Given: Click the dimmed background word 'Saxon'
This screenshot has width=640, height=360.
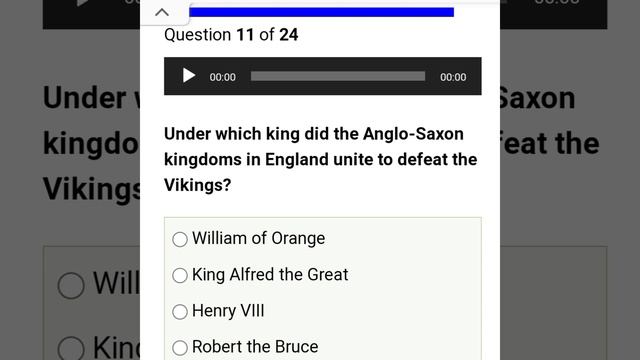Looking at the screenshot, I should click(538, 98).
